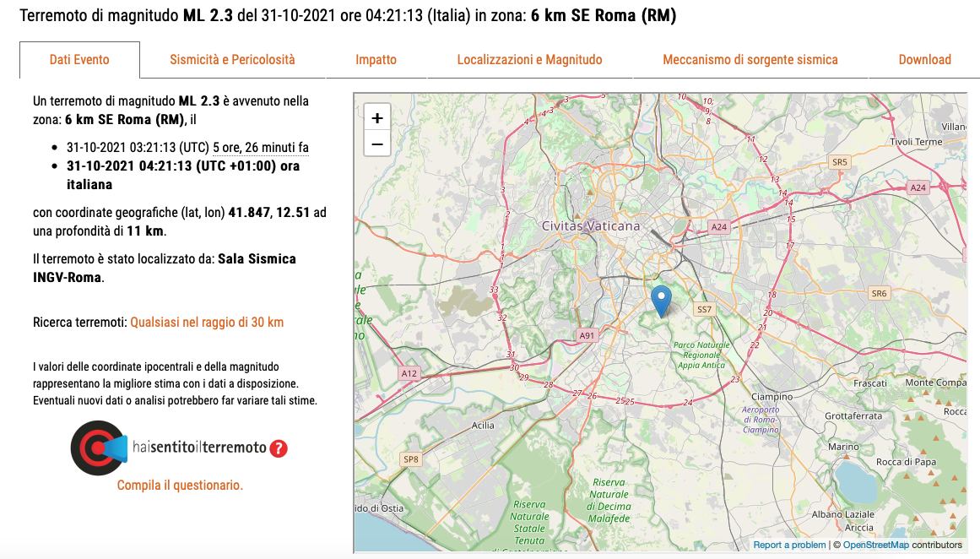980x559 pixels.
Task: Click the '5 ore, 26 minuti fa' timestamp
Action: coord(261,148)
